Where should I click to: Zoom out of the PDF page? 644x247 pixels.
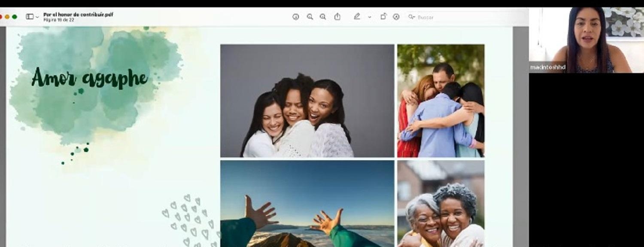click(310, 17)
